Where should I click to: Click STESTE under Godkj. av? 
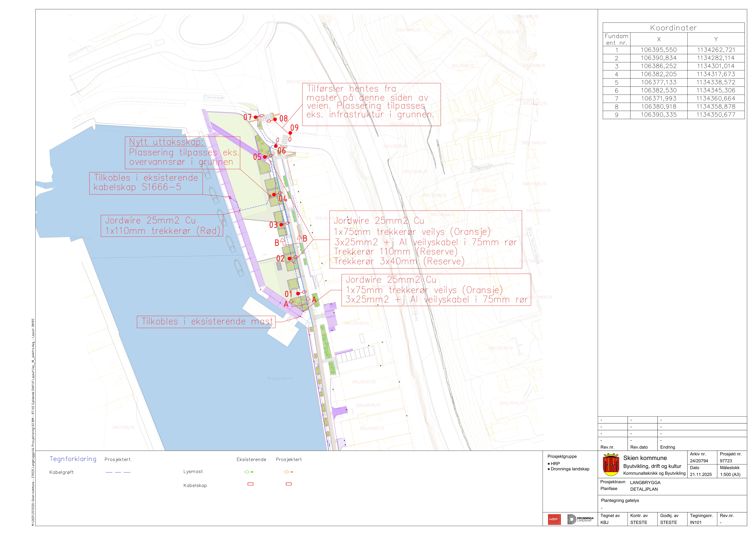click(669, 522)
